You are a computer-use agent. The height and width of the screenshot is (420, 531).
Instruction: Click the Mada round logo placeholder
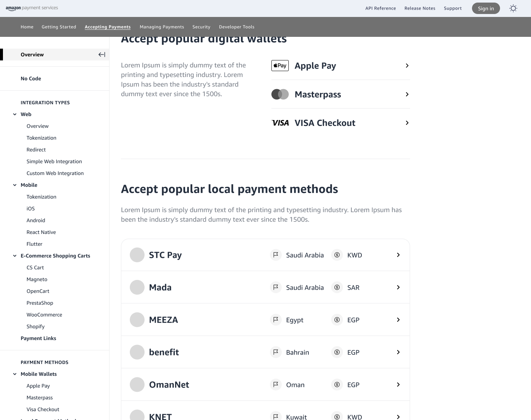(137, 287)
